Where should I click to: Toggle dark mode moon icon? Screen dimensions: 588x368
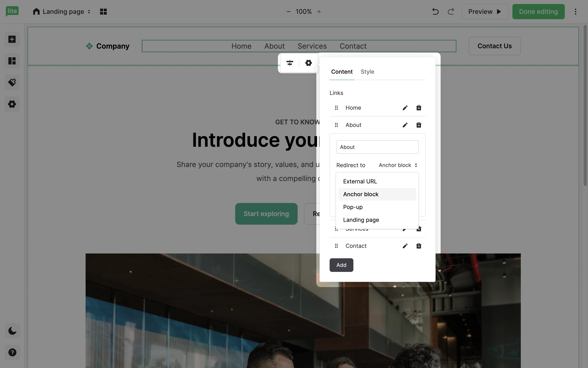tap(12, 331)
